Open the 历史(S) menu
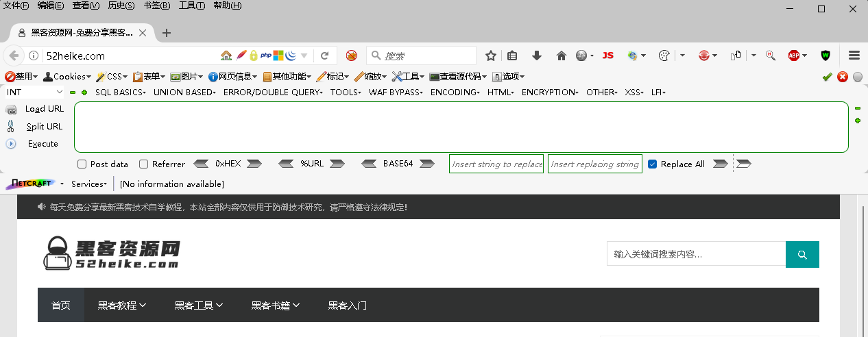 [121, 5]
